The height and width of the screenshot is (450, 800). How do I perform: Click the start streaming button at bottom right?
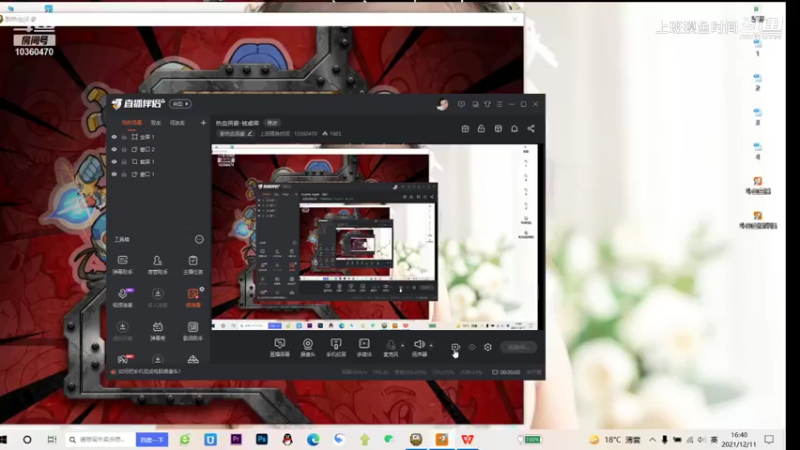click(x=518, y=347)
